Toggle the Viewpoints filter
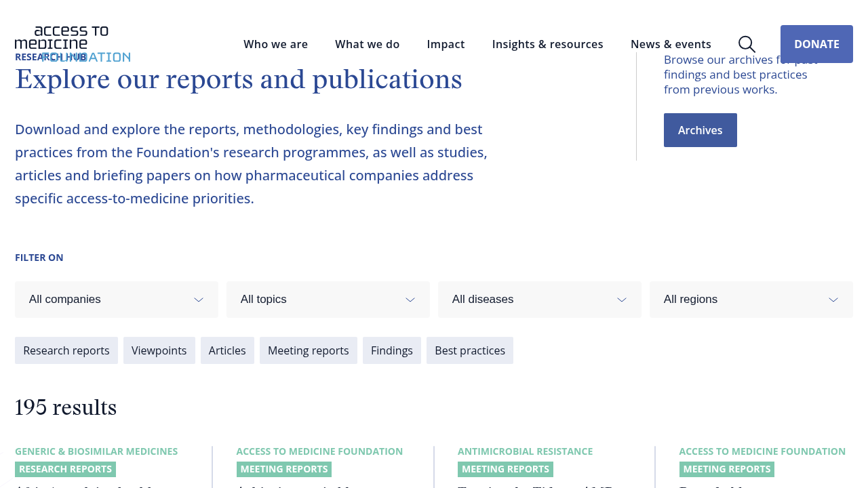Image resolution: width=868 pixels, height=488 pixels. click(x=159, y=350)
